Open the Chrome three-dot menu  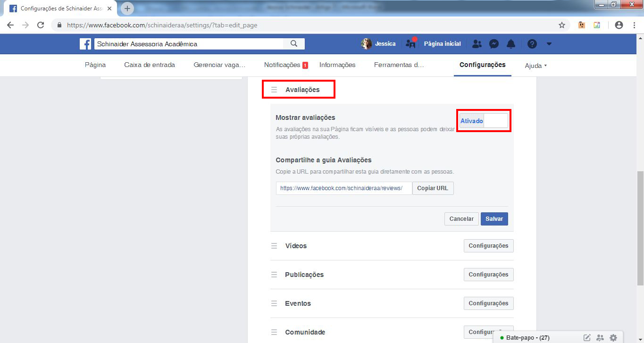coord(634,25)
